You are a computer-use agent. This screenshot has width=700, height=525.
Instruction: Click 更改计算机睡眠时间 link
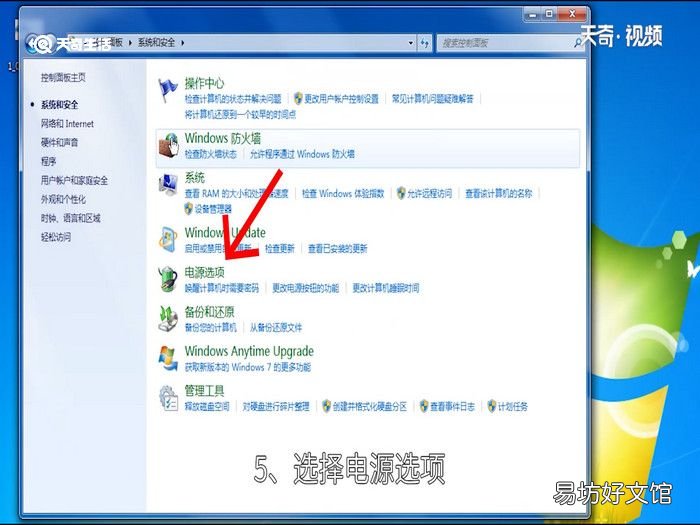(386, 288)
